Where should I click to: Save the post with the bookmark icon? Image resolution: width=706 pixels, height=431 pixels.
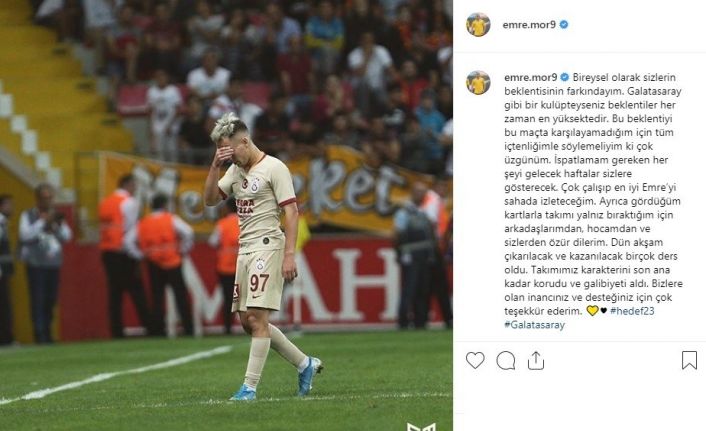(x=689, y=360)
